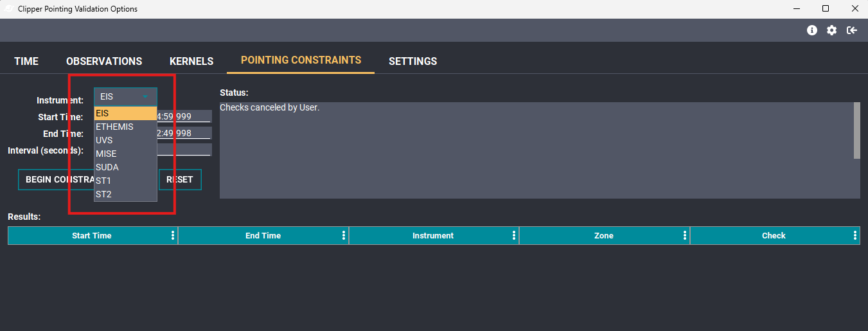The height and width of the screenshot is (331, 868).
Task: Open the info icon in header
Action: [812, 30]
